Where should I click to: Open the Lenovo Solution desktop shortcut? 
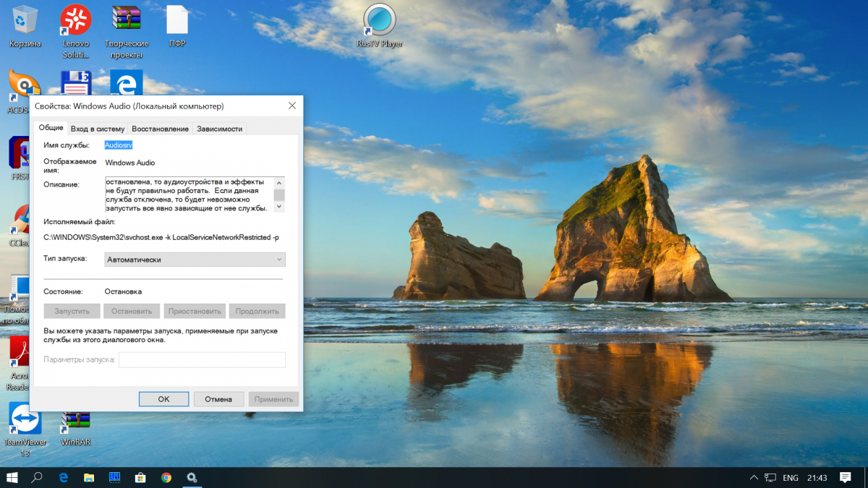coord(76,20)
